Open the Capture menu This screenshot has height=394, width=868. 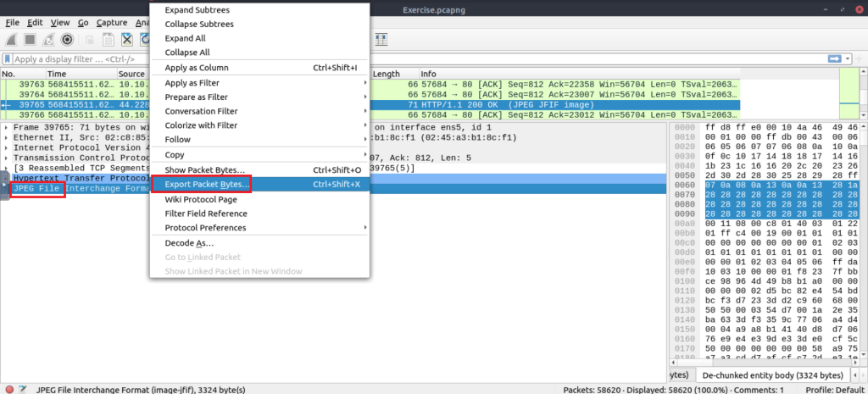click(x=112, y=22)
